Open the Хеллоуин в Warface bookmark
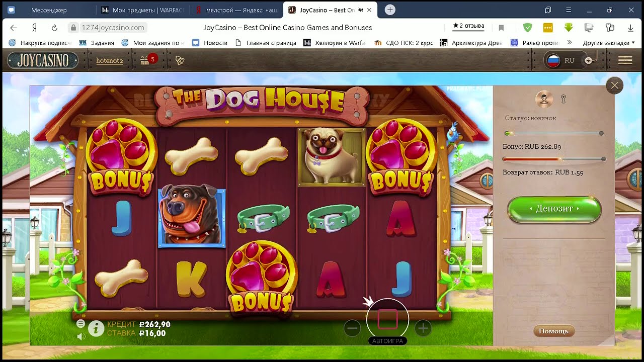Image resolution: width=644 pixels, height=362 pixels. point(335,43)
